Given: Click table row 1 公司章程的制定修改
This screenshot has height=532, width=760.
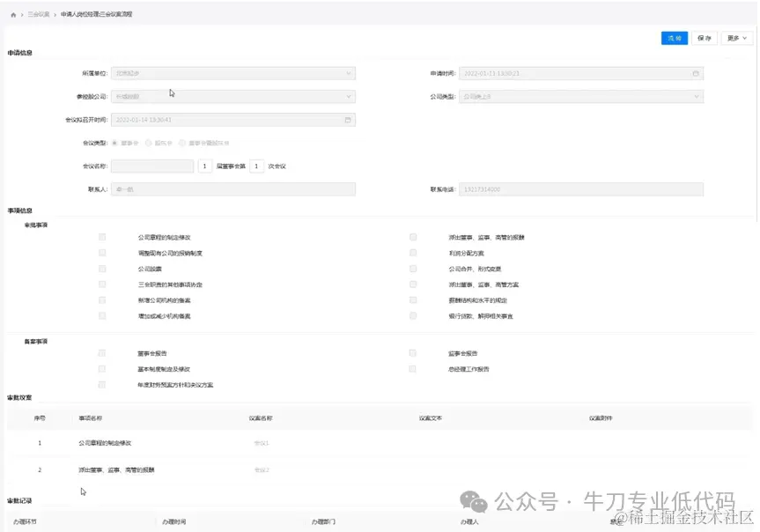Looking at the screenshot, I should [x=380, y=443].
